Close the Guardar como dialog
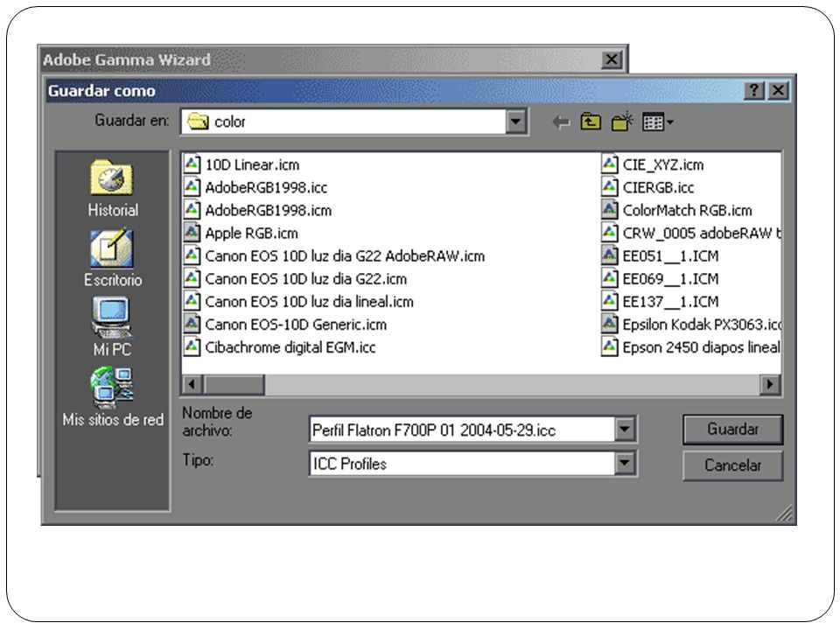Image resolution: width=840 pixels, height=630 pixels. point(778,90)
